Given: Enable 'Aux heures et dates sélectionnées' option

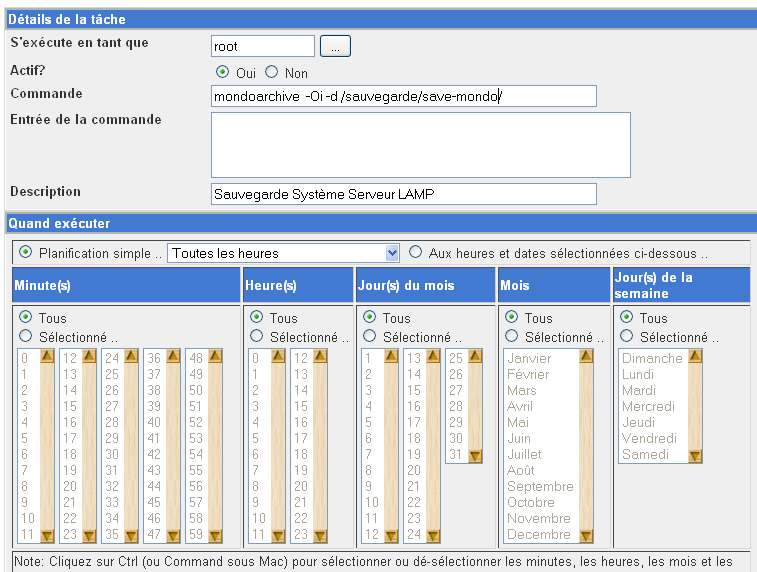Looking at the screenshot, I should (x=415, y=253).
